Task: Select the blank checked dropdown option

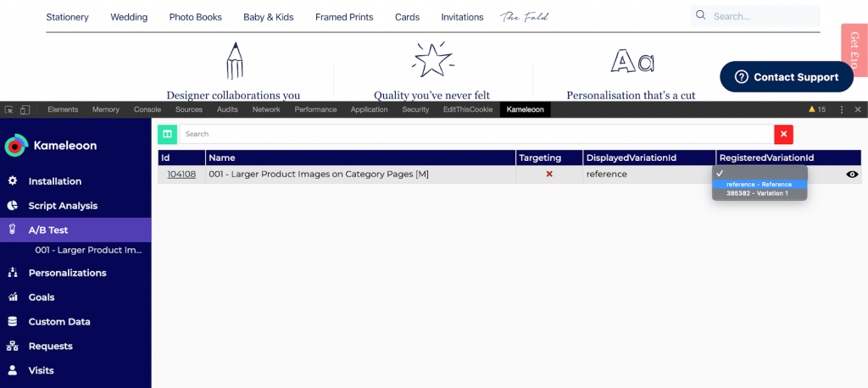Action: (x=759, y=173)
